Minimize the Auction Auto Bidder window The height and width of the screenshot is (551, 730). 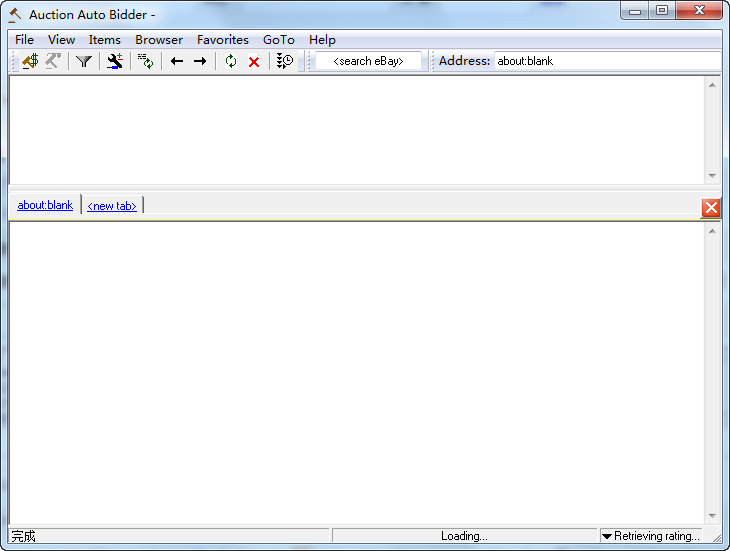tap(635, 11)
